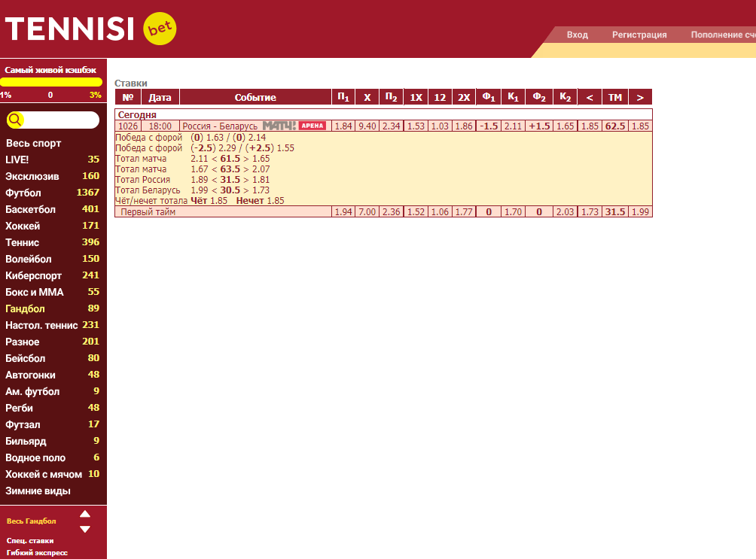This screenshot has height=559, width=756.
Task: Click Спец. ставки link
Action: 30,541
